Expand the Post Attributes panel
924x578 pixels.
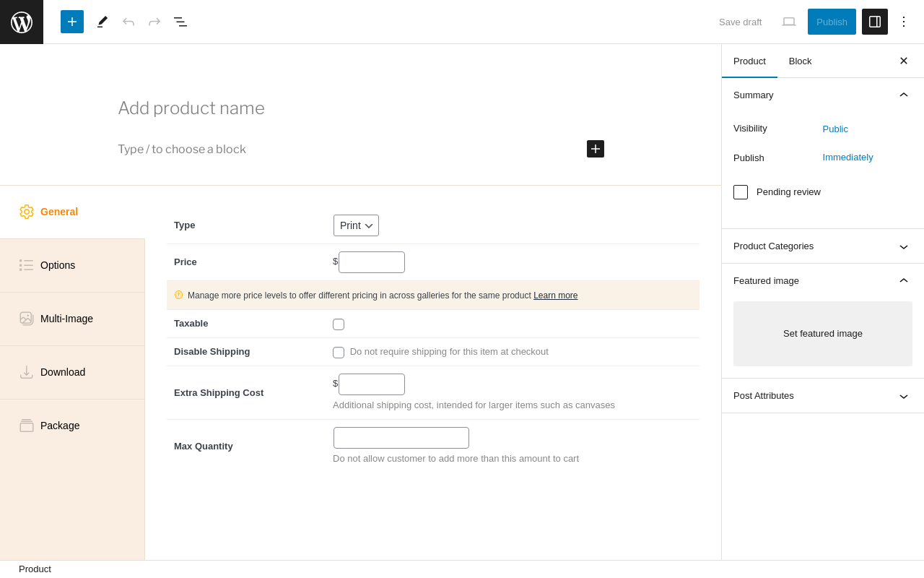(x=822, y=396)
